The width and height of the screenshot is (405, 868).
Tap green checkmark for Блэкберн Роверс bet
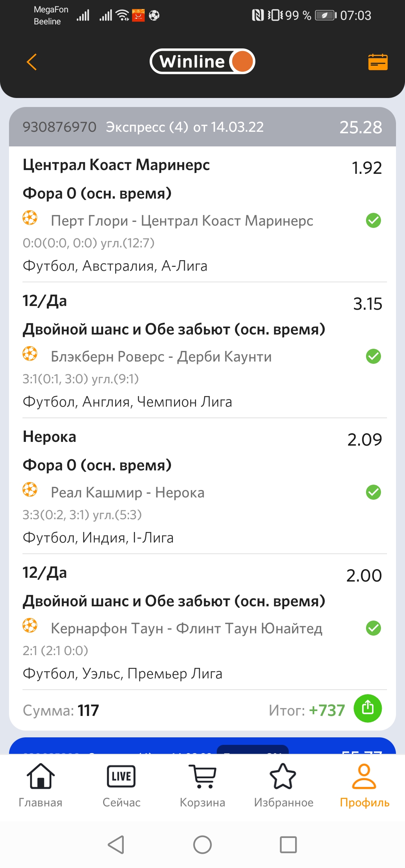point(373,356)
